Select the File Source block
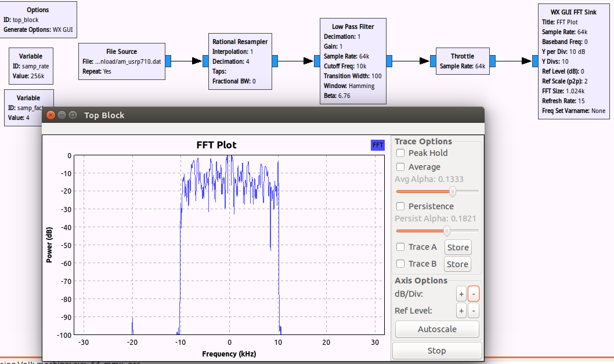The image size is (614, 364). coord(121,61)
